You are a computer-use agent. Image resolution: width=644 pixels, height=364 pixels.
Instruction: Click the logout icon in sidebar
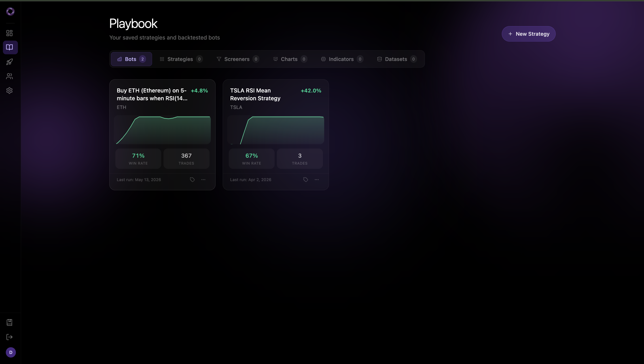(10, 337)
